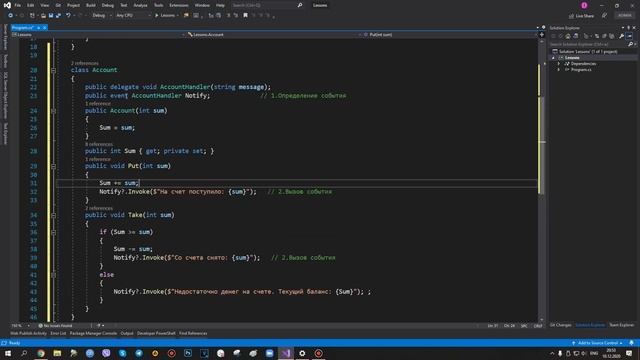The height and width of the screenshot is (360, 640).
Task: Collapse the Put method outlining block
Action: pos(53,166)
